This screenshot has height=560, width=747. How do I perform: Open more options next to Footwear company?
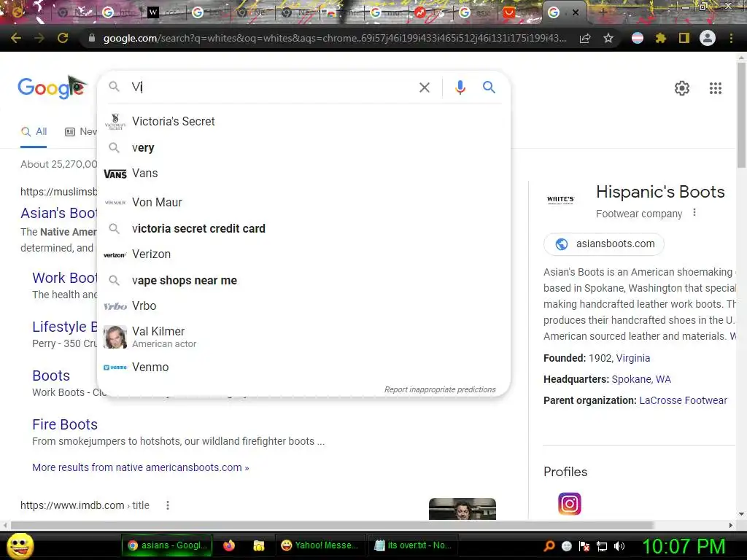pyautogui.click(x=694, y=212)
